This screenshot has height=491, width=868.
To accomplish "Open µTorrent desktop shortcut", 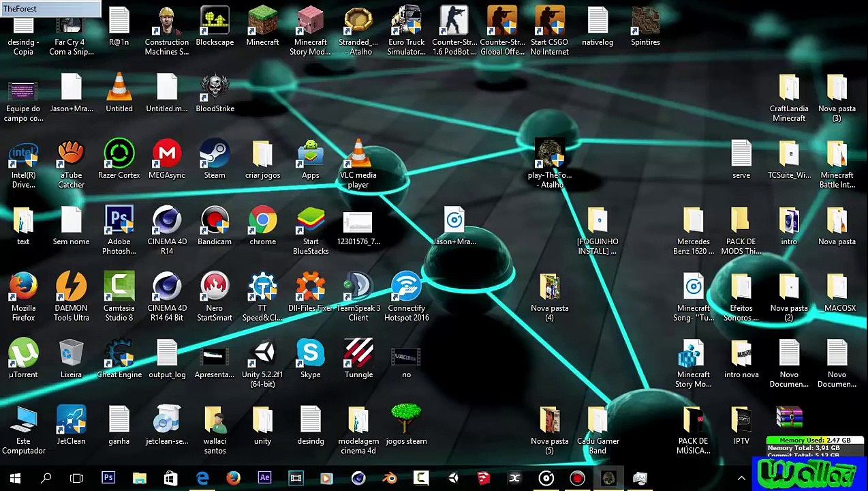I will coord(23,359).
